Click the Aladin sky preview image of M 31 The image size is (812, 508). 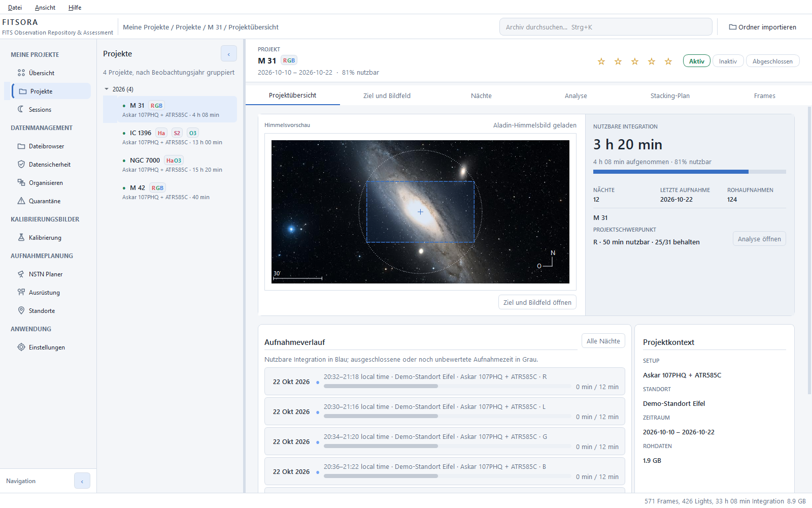[x=420, y=212]
